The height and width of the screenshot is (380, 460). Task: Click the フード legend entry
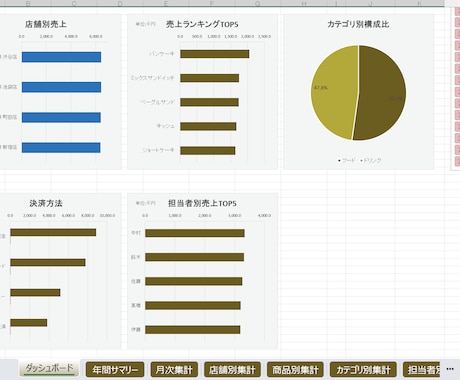pos(347,160)
